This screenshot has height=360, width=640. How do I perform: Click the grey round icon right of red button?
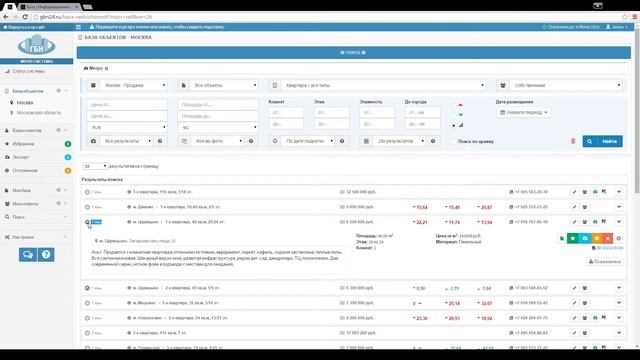(619, 238)
